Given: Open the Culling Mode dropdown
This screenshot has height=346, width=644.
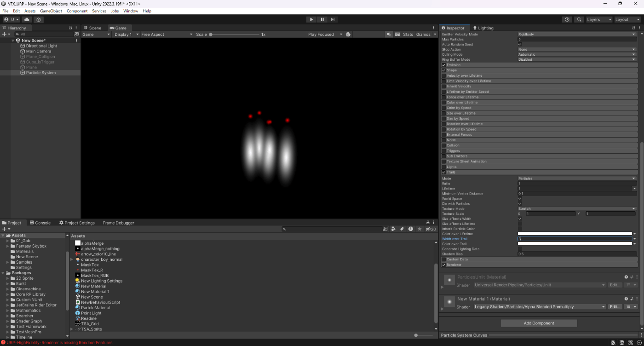Looking at the screenshot, I should [577, 54].
